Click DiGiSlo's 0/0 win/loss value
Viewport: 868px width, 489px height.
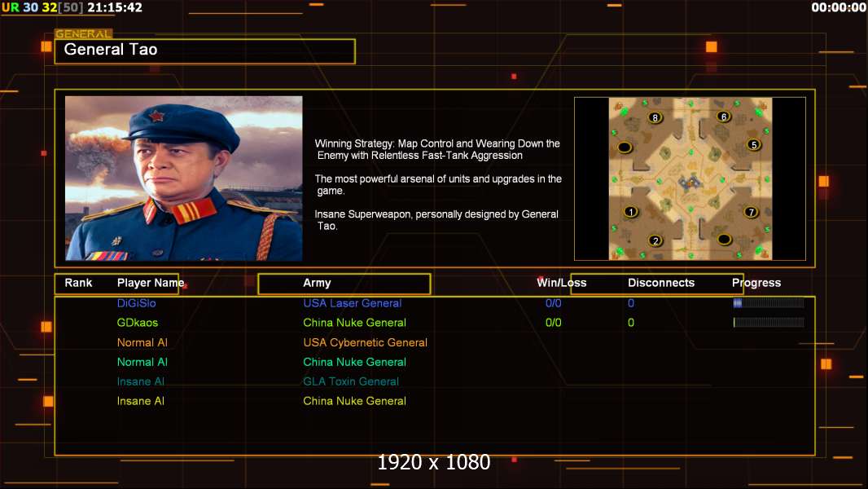[x=553, y=303]
